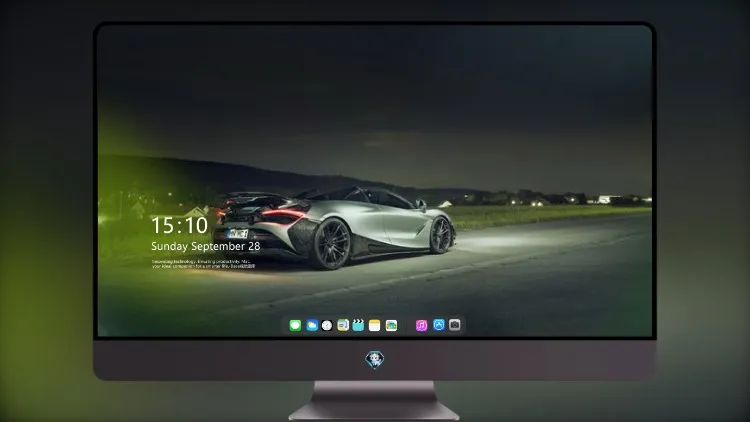Open the green Messages app in the dock
This screenshot has height=422, width=750.
pos(295,325)
